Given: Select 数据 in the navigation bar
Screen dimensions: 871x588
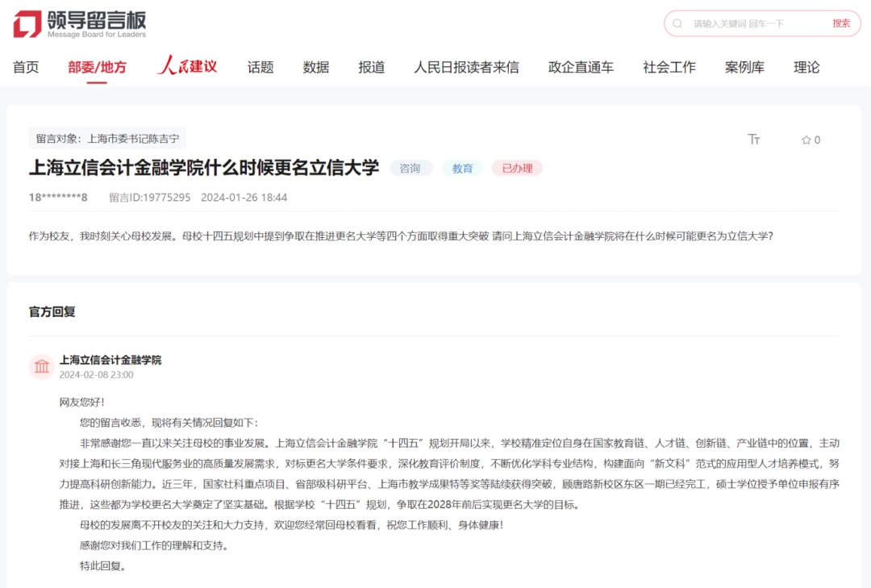Looking at the screenshot, I should pyautogui.click(x=316, y=67).
